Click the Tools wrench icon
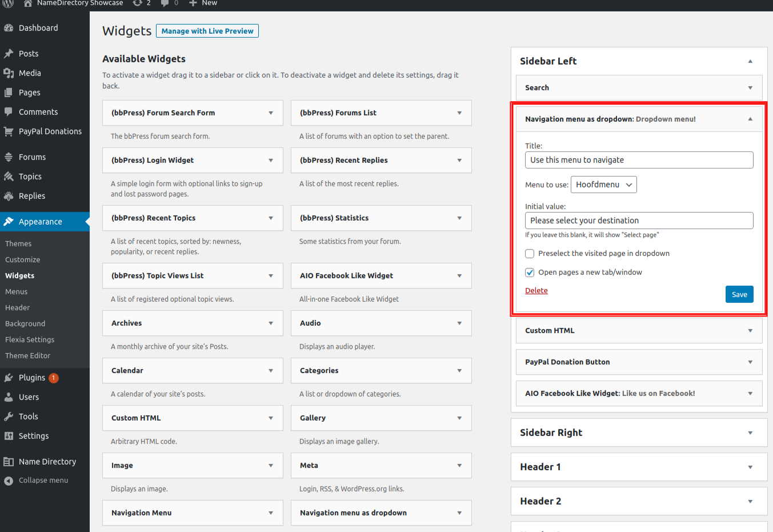 9,417
